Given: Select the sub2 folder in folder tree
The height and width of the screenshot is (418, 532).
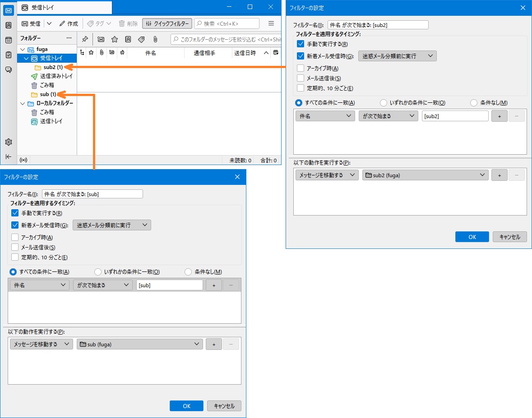Looking at the screenshot, I should click(52, 67).
